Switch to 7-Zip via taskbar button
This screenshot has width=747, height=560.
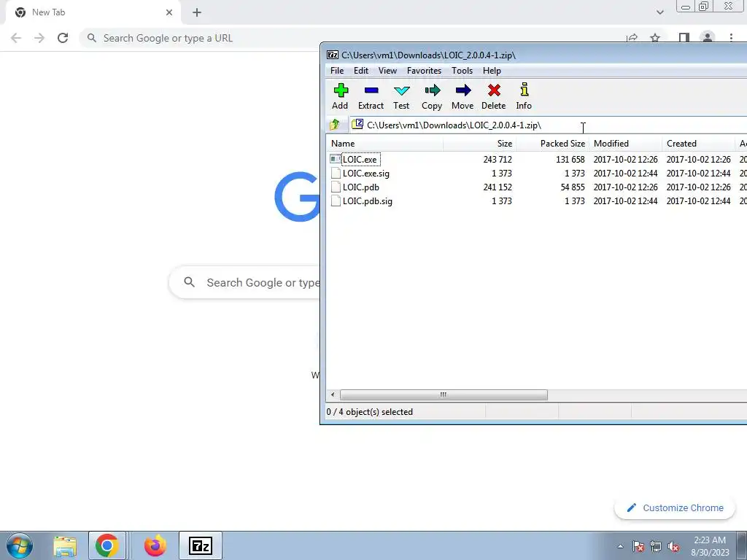click(x=201, y=545)
